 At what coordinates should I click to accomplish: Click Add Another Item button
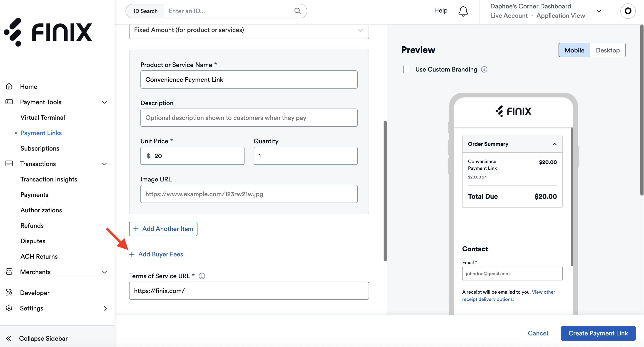click(x=163, y=229)
